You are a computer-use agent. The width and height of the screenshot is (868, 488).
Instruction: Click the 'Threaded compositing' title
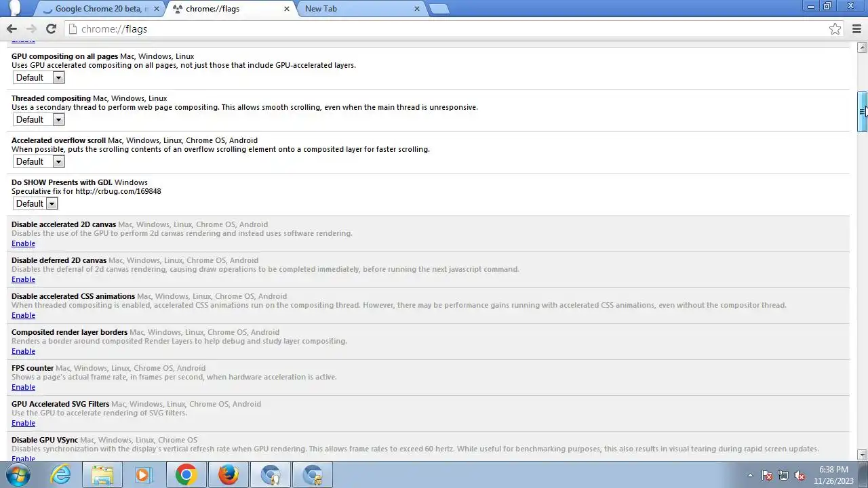pyautogui.click(x=51, y=98)
